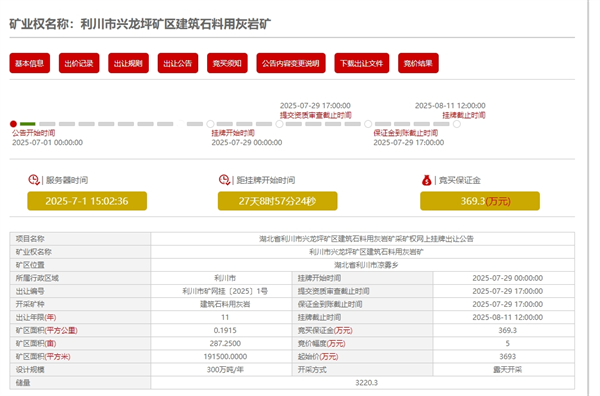
Task: Click the yellow 369.3(万元) deposit box
Action: point(480,201)
